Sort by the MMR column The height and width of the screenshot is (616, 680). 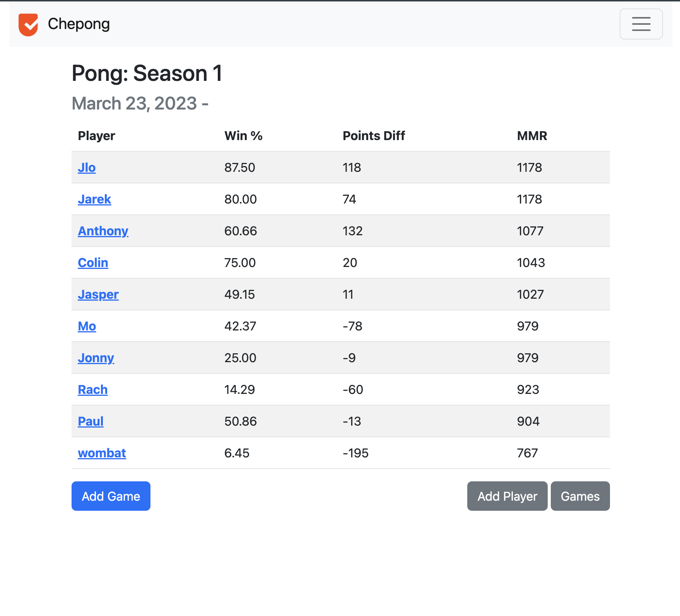click(531, 136)
